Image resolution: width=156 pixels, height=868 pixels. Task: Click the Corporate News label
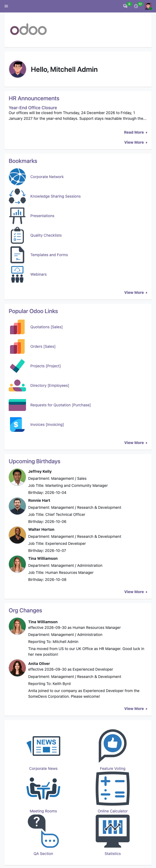[x=43, y=769]
